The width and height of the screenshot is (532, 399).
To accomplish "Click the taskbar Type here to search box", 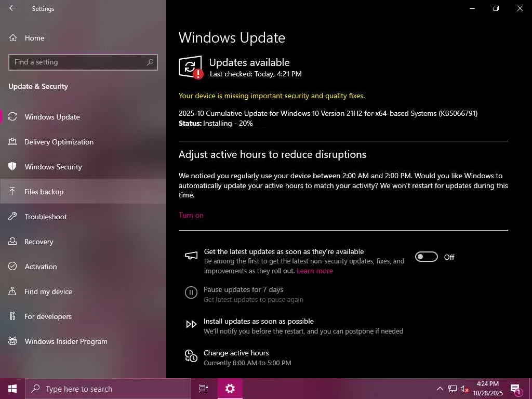I will coord(108,389).
